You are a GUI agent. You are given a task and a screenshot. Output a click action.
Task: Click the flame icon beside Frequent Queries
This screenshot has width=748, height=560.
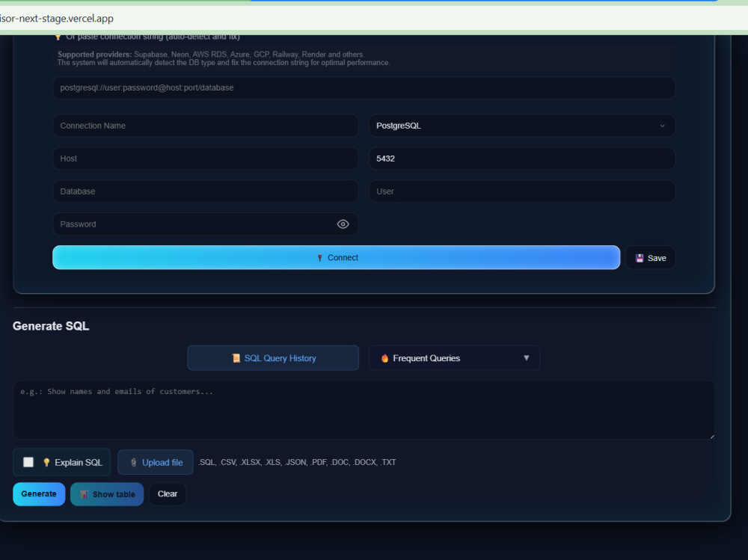(x=385, y=358)
